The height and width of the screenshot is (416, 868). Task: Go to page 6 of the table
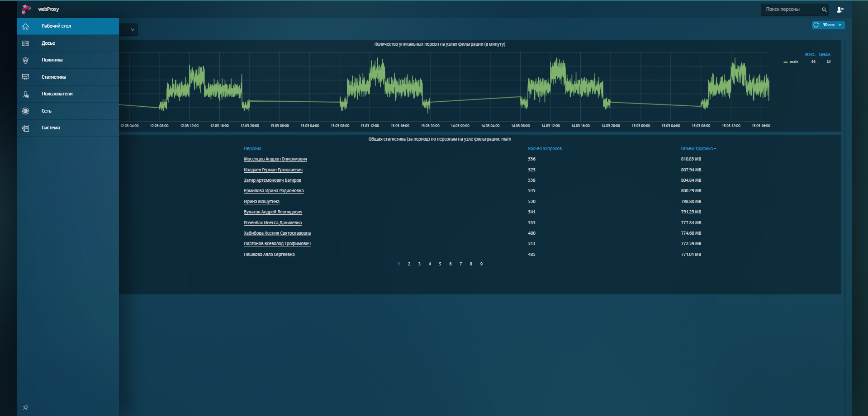[450, 264]
